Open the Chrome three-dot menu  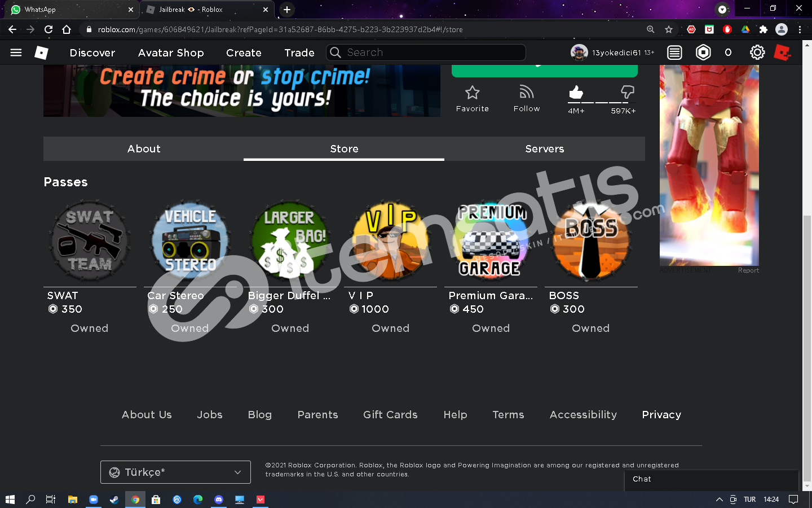coord(800,29)
